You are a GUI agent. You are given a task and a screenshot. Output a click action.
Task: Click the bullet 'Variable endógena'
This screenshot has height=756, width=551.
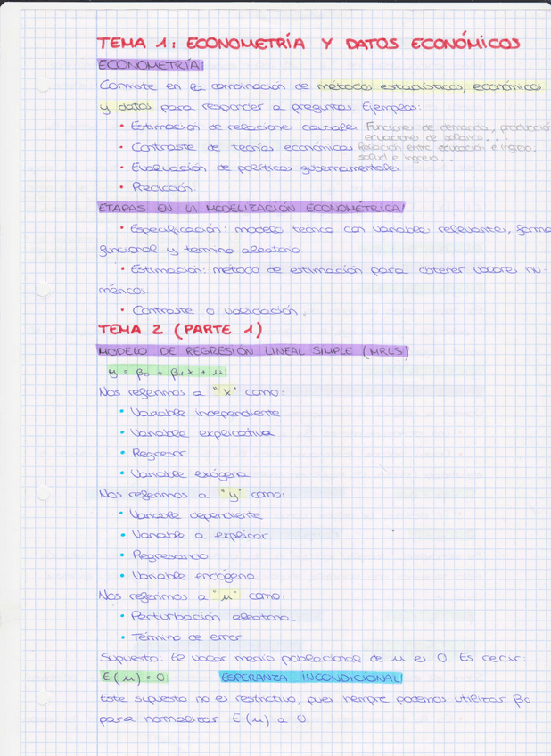pyautogui.click(x=188, y=576)
